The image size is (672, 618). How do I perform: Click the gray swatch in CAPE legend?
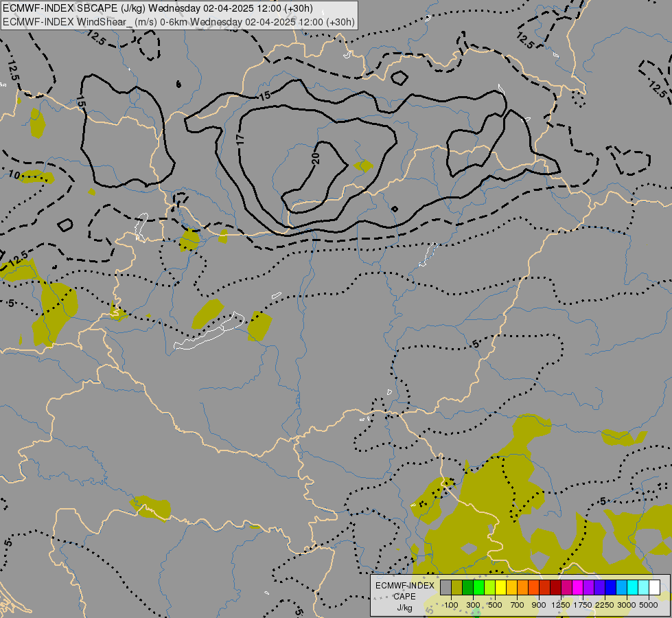click(x=445, y=588)
